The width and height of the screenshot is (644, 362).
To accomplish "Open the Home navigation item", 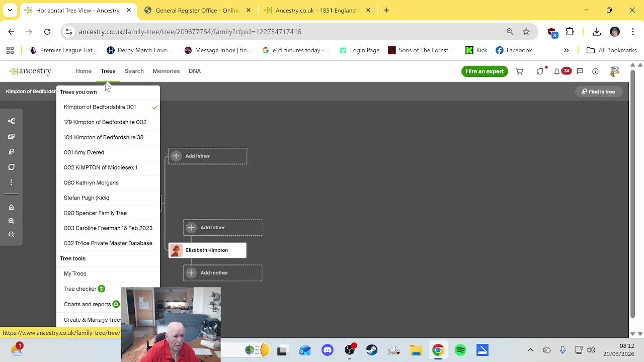I will (x=84, y=71).
